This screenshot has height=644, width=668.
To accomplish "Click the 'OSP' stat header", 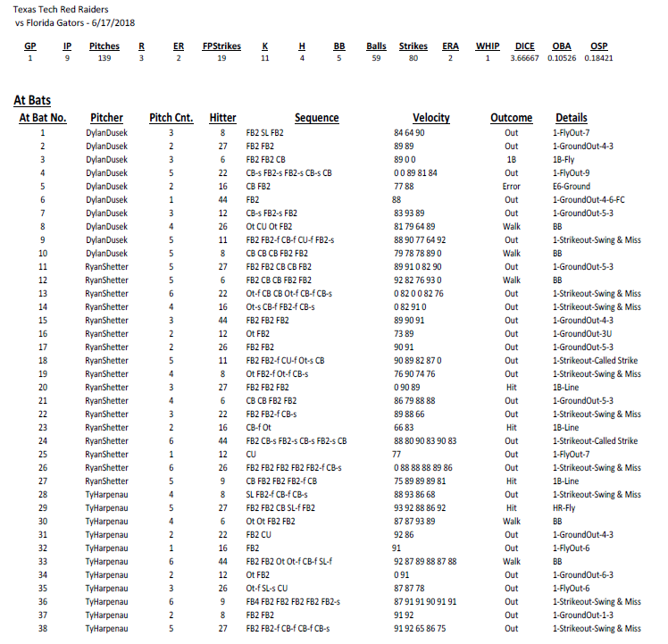I will click(x=598, y=46).
